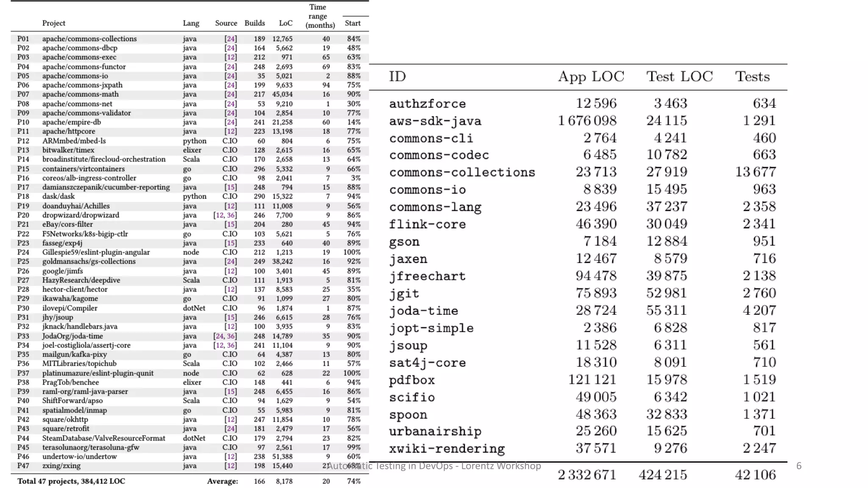Click the apache/commons-math project name

click(x=80, y=94)
